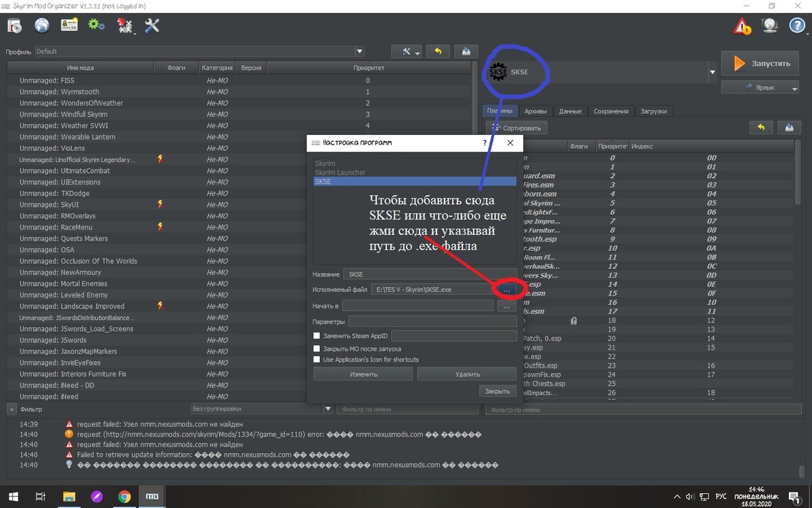
Task: Click the SKSE gear logo in executable selector
Action: click(x=497, y=71)
